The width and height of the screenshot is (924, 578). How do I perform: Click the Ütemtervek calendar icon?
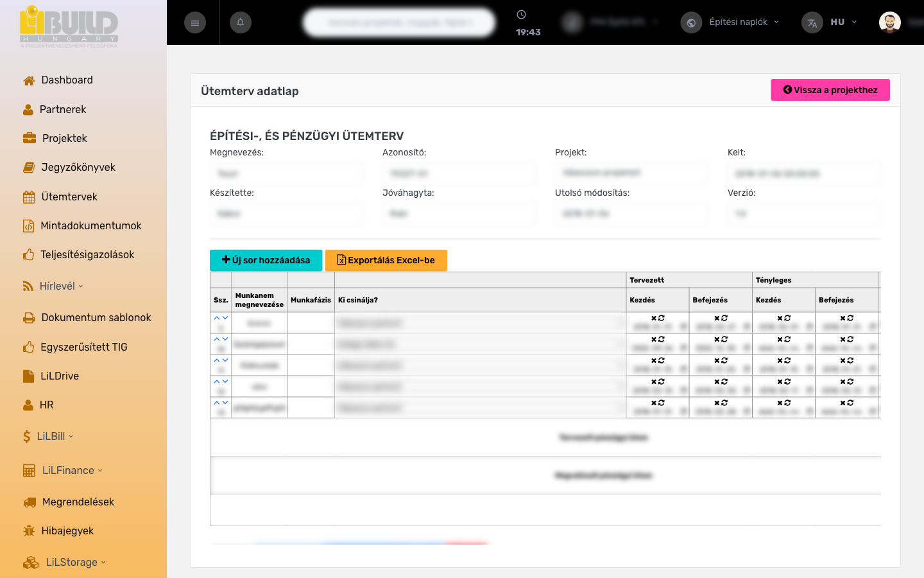pyautogui.click(x=29, y=197)
